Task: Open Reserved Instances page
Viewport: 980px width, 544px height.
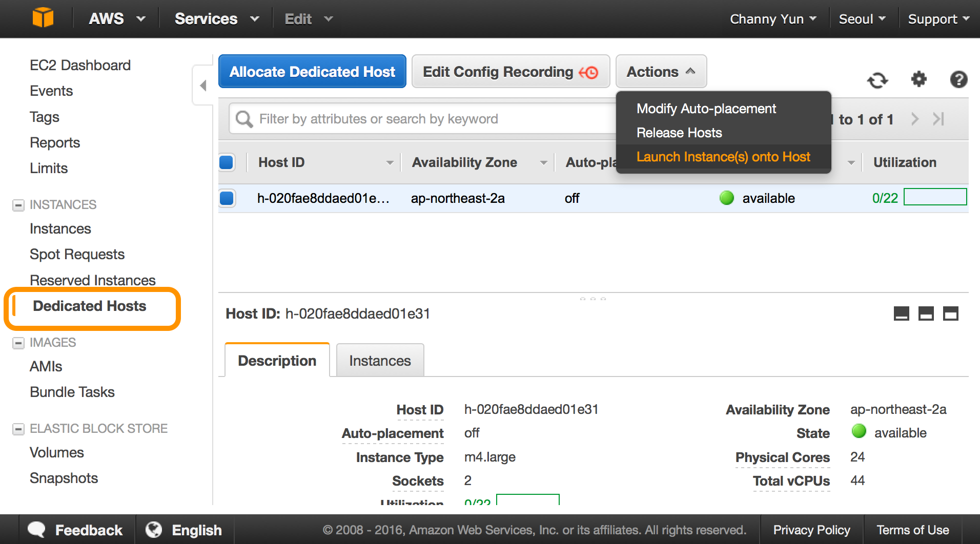Action: click(92, 280)
